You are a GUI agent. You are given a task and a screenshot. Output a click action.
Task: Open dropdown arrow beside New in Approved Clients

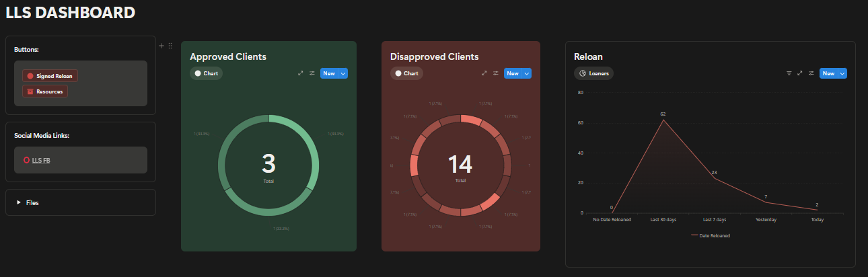343,73
